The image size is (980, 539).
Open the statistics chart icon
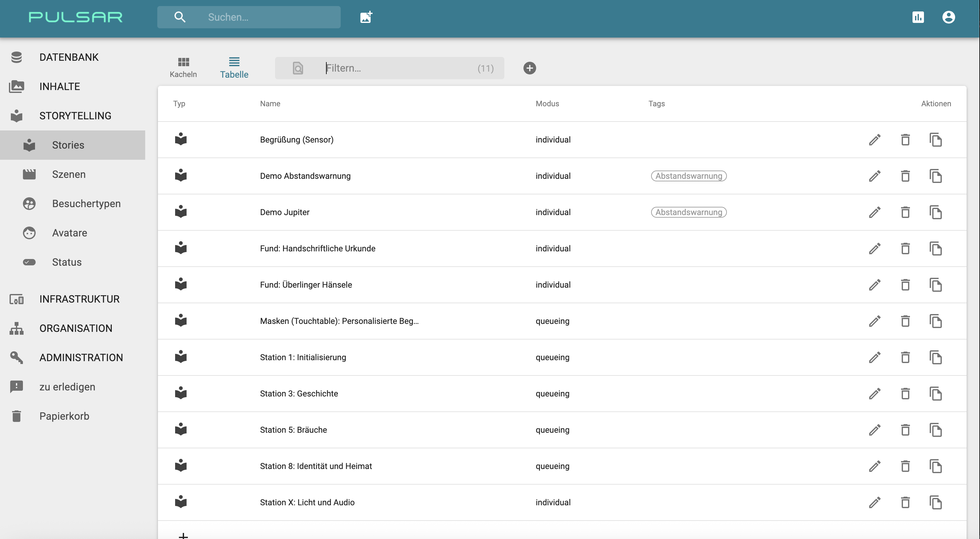pos(918,17)
